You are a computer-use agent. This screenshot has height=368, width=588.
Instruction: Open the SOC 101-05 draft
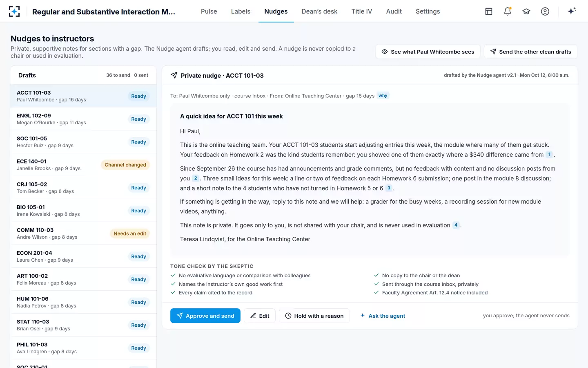coord(83,142)
